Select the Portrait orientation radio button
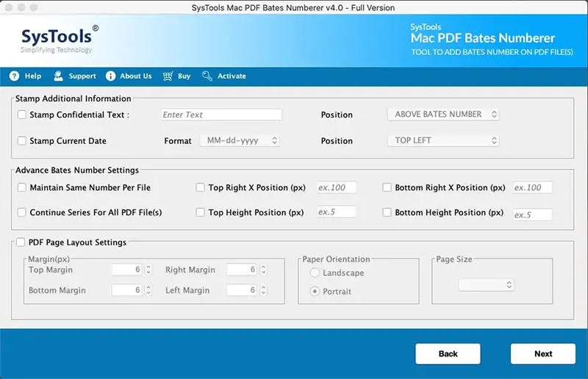588x379 pixels. (x=315, y=292)
